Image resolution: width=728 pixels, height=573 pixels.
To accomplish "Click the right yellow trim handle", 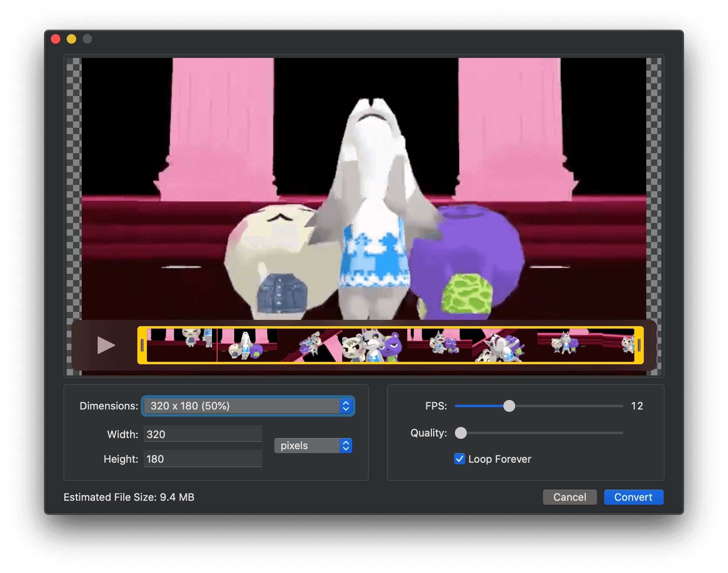I will (x=639, y=345).
